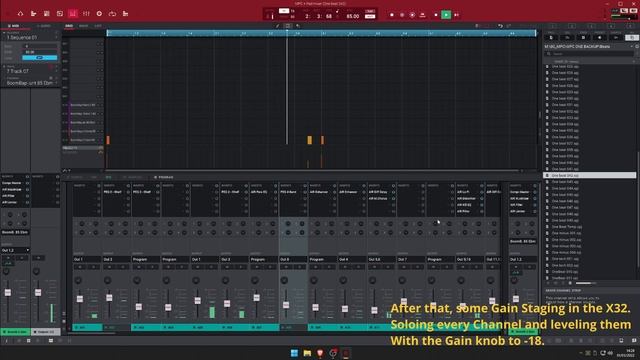Click the Play Start button right of Play

[x=457, y=15]
